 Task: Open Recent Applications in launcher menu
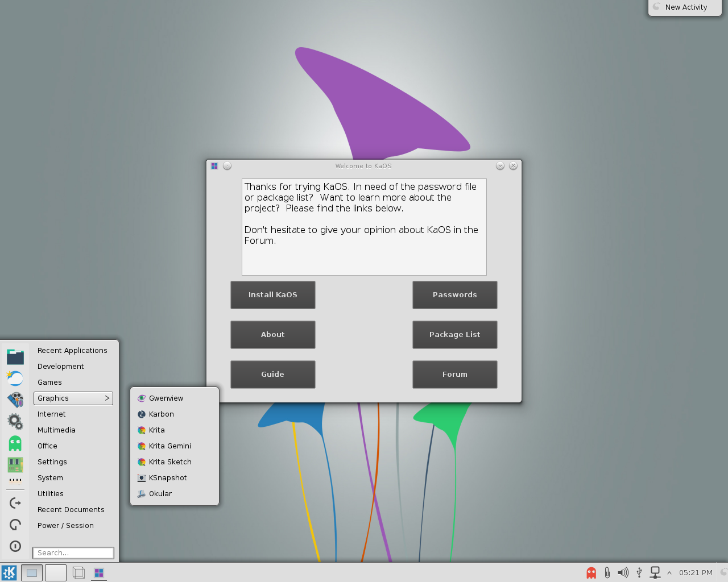(73, 351)
